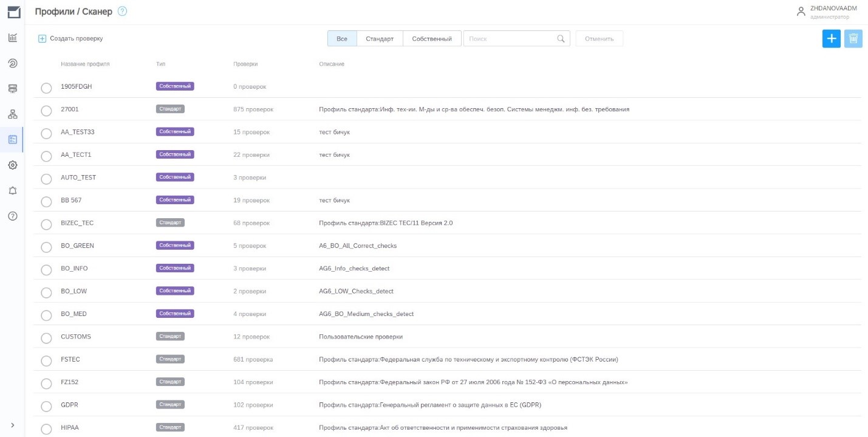Click the Создать проверку link

(x=70, y=39)
